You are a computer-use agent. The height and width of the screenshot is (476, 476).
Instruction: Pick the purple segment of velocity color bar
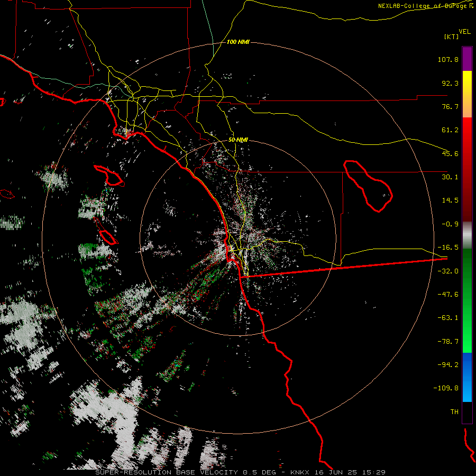(467, 59)
